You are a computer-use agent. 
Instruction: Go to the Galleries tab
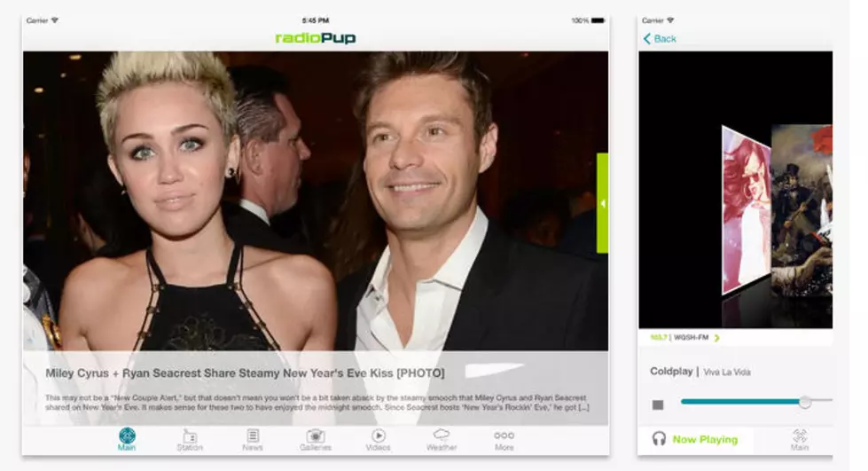316,439
